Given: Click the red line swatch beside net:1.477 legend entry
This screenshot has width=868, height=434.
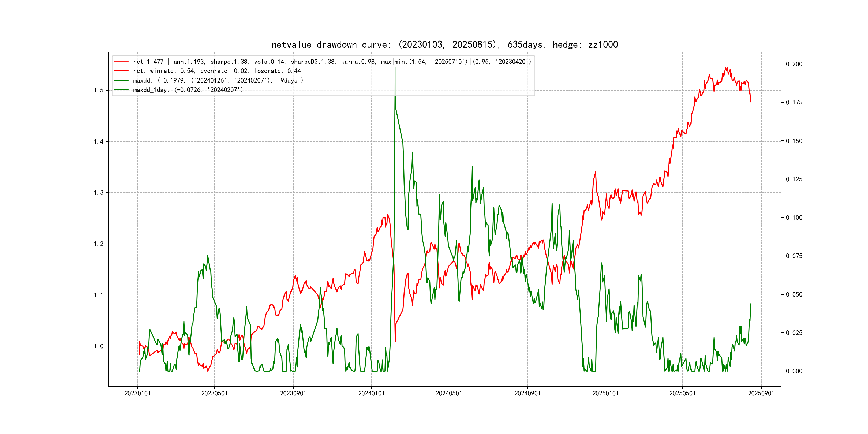Looking at the screenshot, I should coord(121,62).
